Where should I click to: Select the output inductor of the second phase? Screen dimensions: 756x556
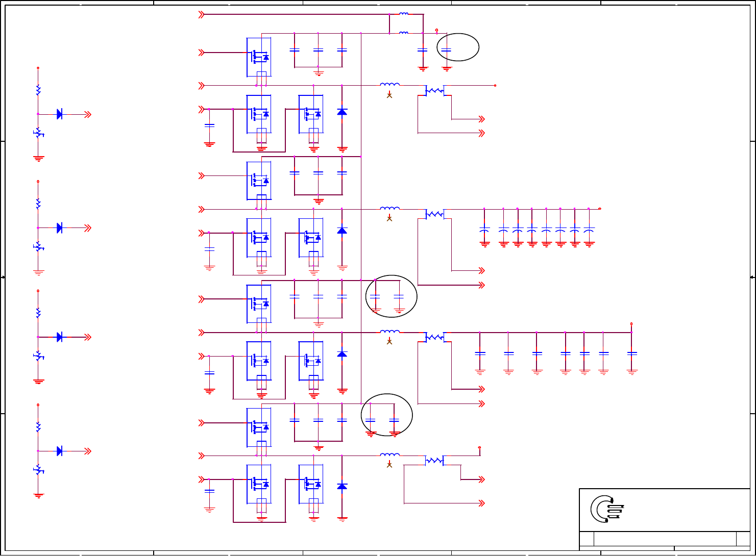(390, 208)
